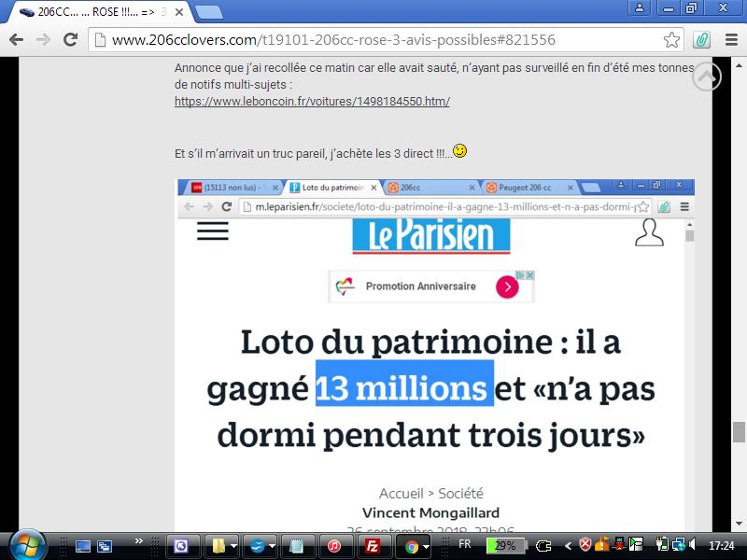The height and width of the screenshot is (560, 747).
Task: Click the '206cc' tab in the embedded screenshot
Action: coord(431,188)
